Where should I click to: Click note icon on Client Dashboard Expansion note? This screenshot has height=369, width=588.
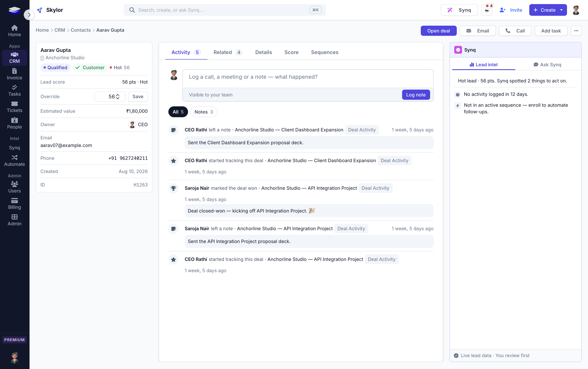point(174,130)
